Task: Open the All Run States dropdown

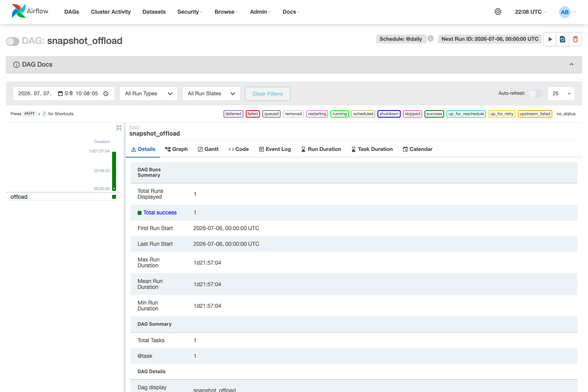Action: click(211, 94)
